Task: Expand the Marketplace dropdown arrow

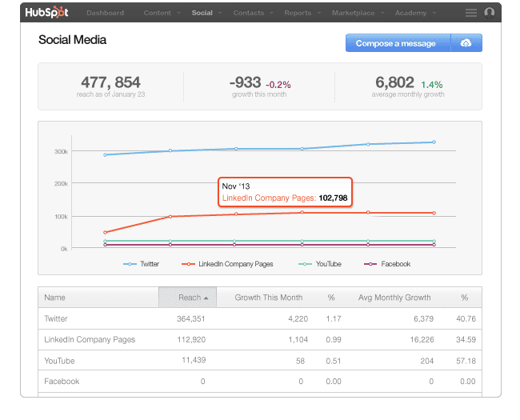Action: pos(382,13)
